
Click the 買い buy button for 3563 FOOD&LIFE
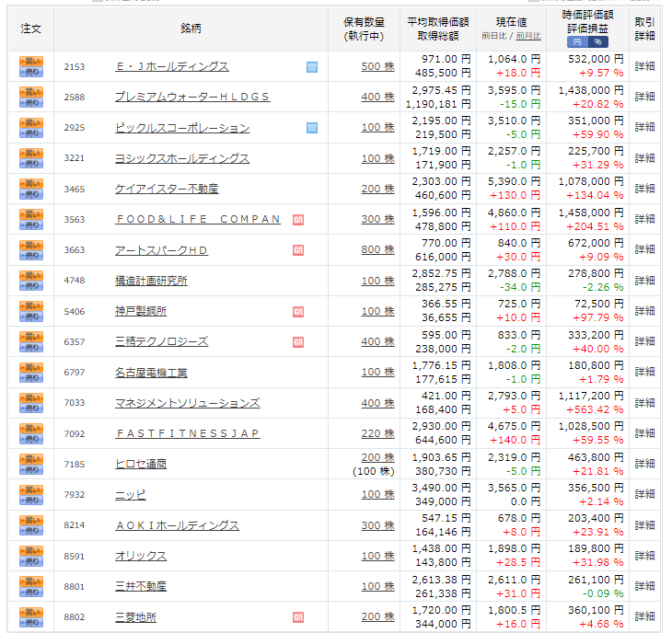31,214
